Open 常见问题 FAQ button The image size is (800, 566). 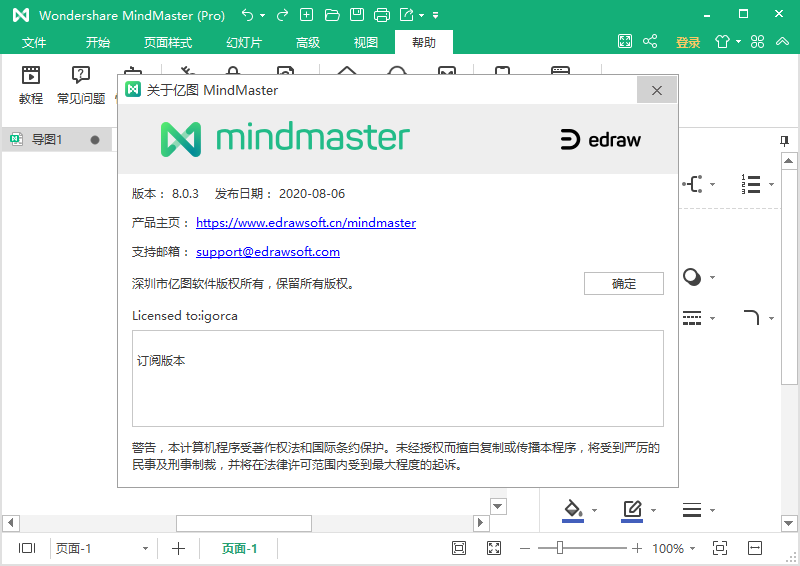click(81, 85)
